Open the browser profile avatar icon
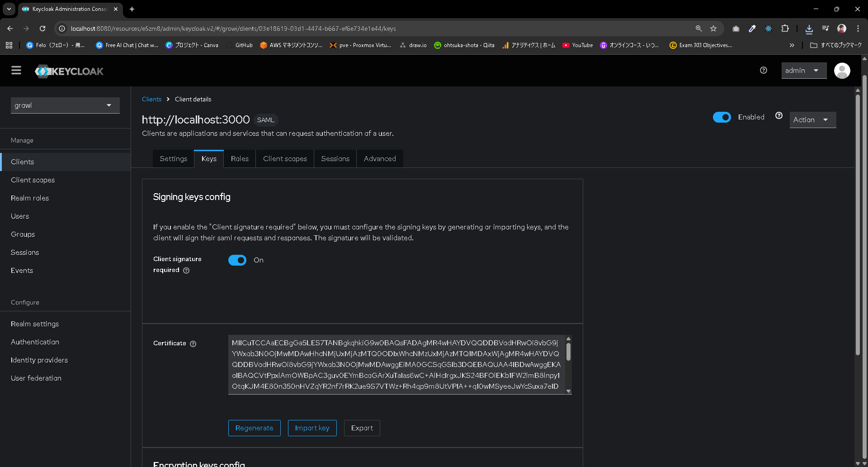 click(x=842, y=29)
